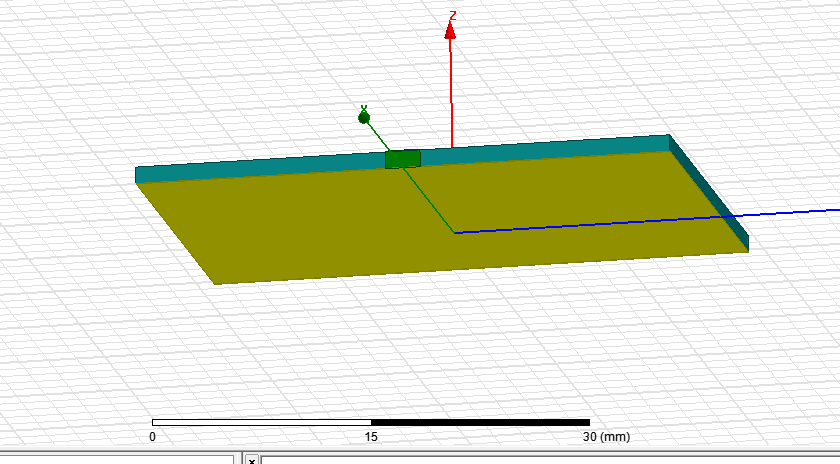Click the 0 label under the scale bar
Screen dimensions: 840x464
pos(153,437)
